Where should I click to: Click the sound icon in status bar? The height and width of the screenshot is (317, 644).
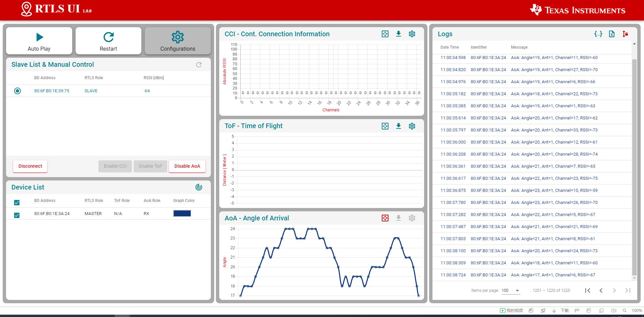pyautogui.click(x=614, y=311)
